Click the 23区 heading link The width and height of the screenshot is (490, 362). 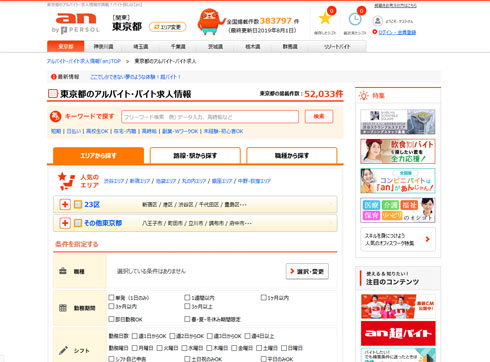[x=92, y=204]
